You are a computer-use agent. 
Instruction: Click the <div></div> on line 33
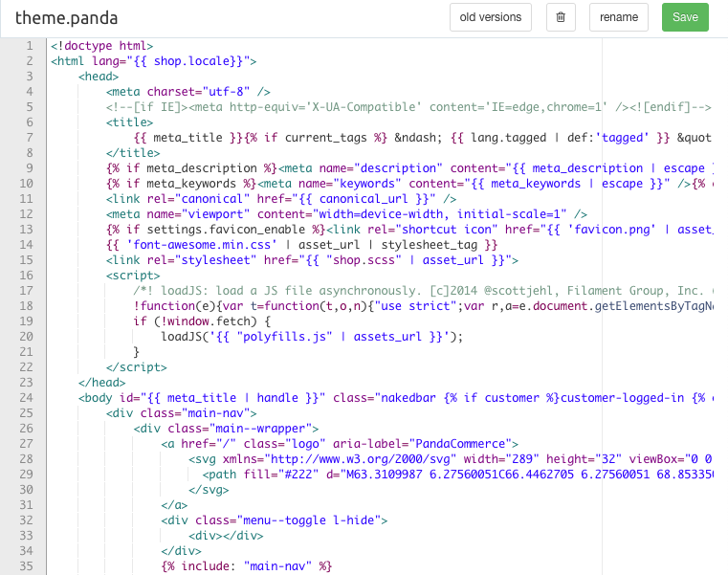(226, 537)
